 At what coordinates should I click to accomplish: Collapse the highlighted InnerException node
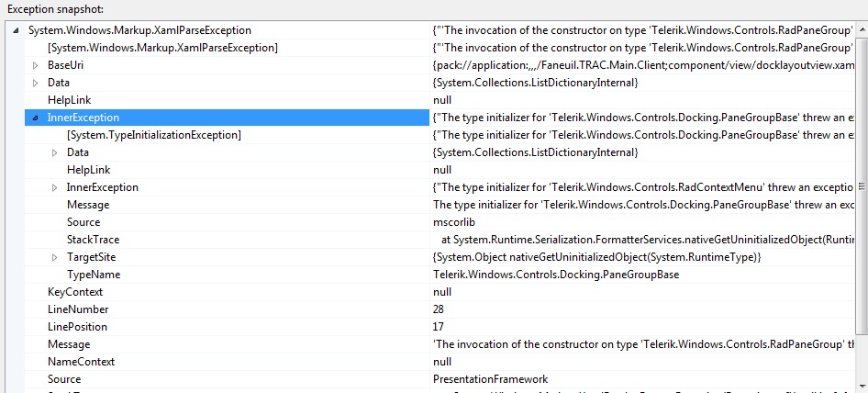point(36,118)
